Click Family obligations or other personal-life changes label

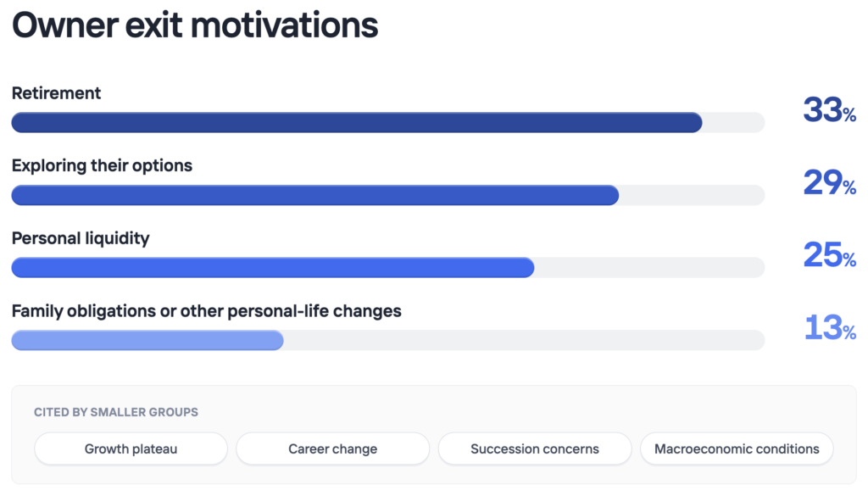point(207,311)
